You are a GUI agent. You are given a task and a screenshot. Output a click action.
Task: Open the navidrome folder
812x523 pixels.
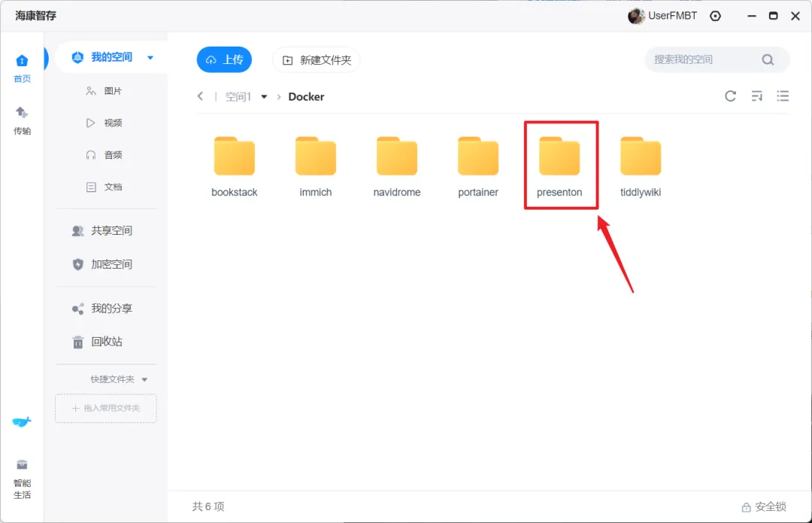pos(397,167)
